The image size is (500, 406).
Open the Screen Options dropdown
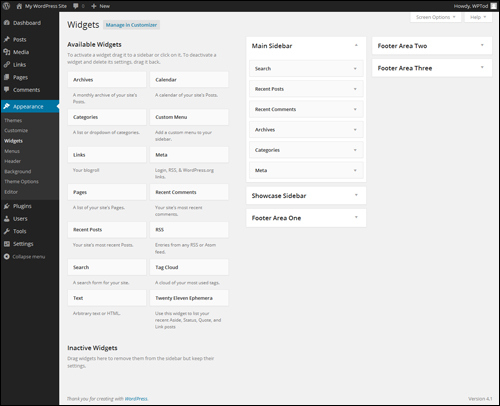(x=435, y=17)
